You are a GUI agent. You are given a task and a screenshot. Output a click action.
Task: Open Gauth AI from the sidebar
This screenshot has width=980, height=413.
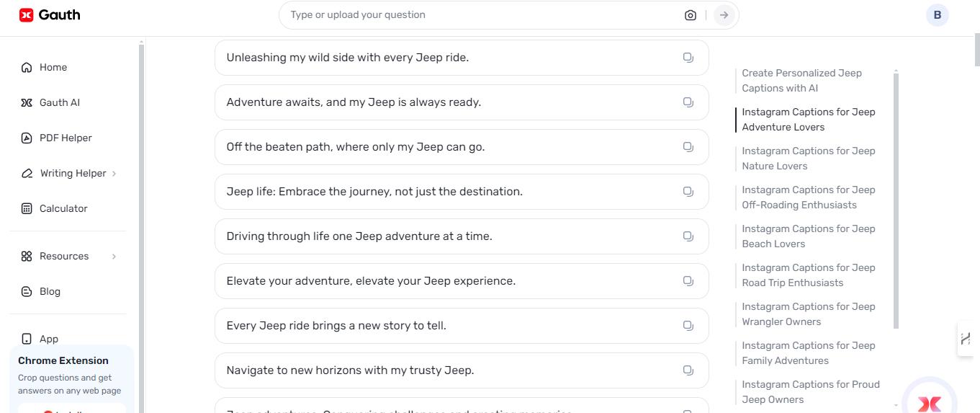point(59,102)
